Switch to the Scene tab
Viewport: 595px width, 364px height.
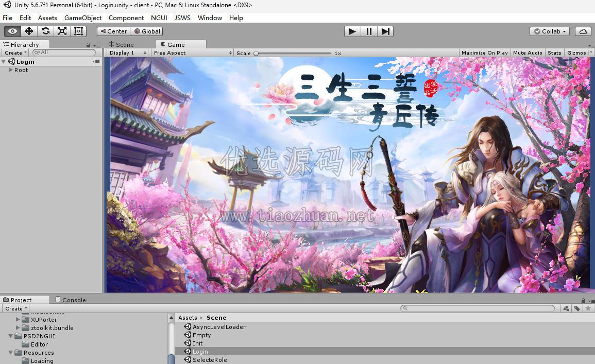[x=122, y=45]
